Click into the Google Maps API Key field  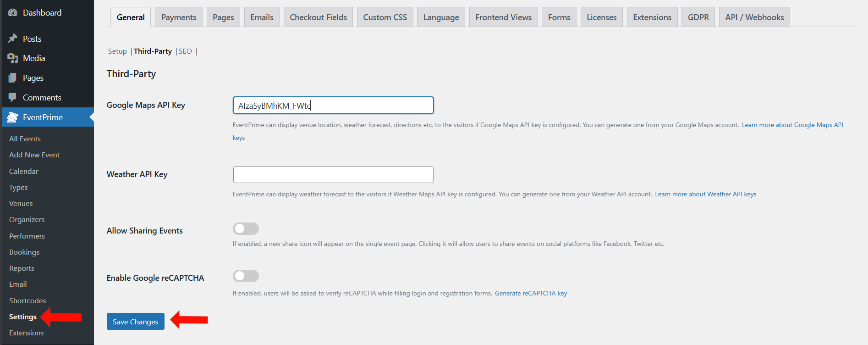coord(333,106)
